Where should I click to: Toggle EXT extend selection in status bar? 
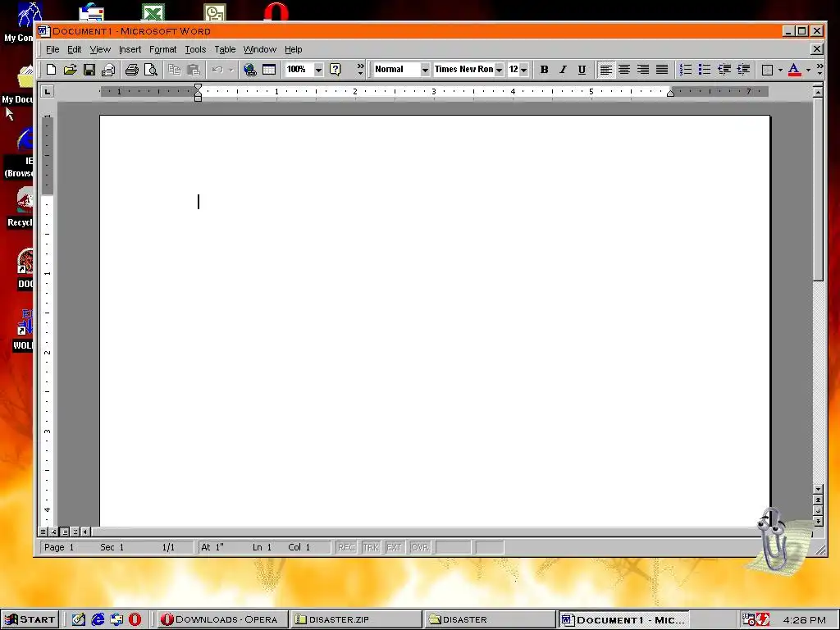click(x=394, y=547)
